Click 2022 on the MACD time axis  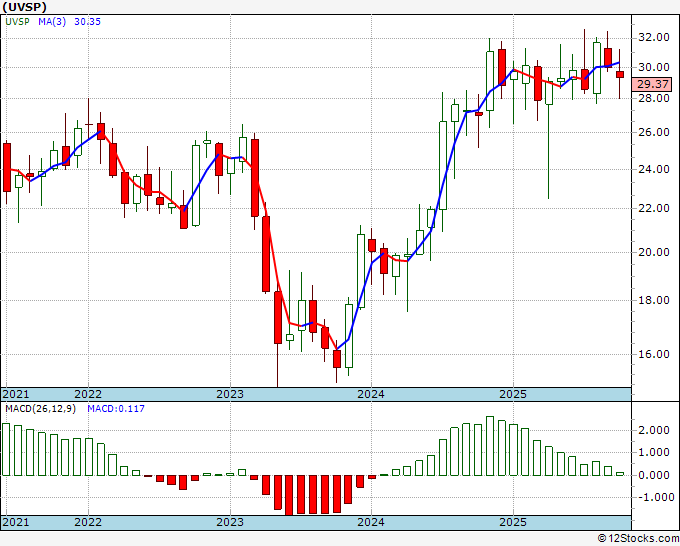pyautogui.click(x=88, y=522)
